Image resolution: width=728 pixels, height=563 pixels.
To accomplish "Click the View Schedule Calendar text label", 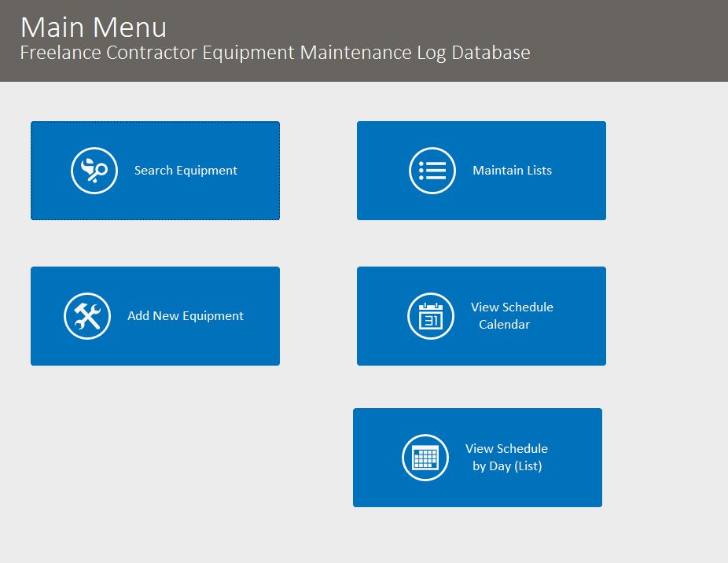I will (513, 315).
